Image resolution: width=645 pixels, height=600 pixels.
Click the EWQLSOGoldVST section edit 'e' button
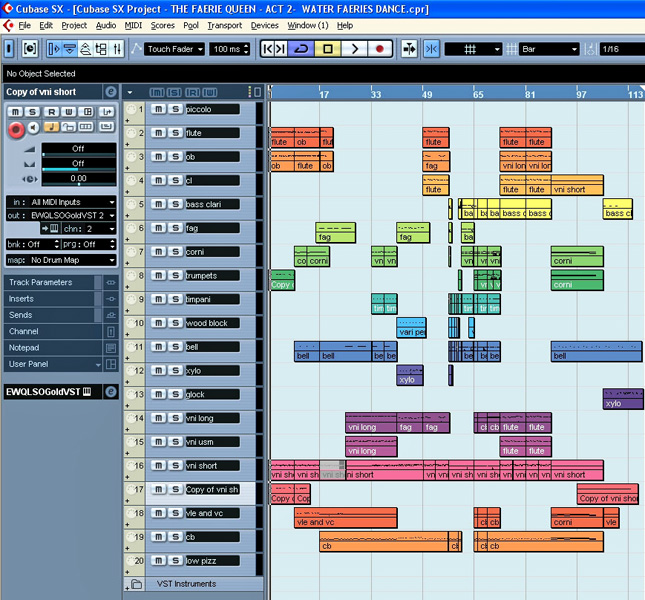pyautogui.click(x=110, y=392)
